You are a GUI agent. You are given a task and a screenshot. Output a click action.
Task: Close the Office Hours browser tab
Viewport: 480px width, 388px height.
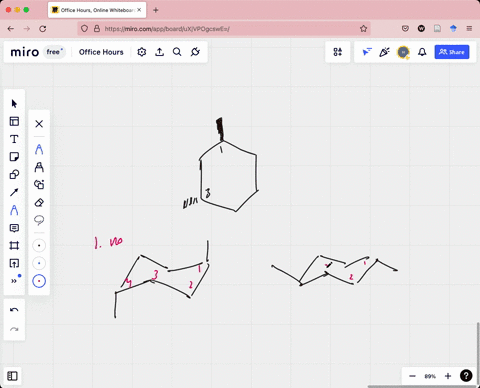139,10
